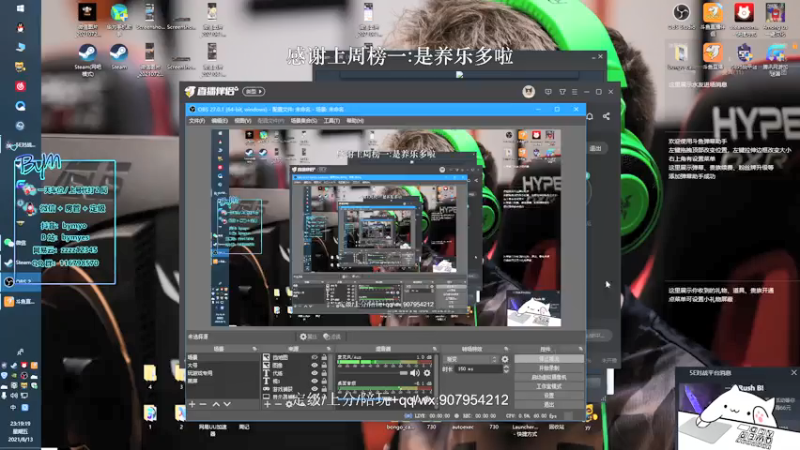
Task: Toggle lock on the 代练 text source
Action: (324, 373)
